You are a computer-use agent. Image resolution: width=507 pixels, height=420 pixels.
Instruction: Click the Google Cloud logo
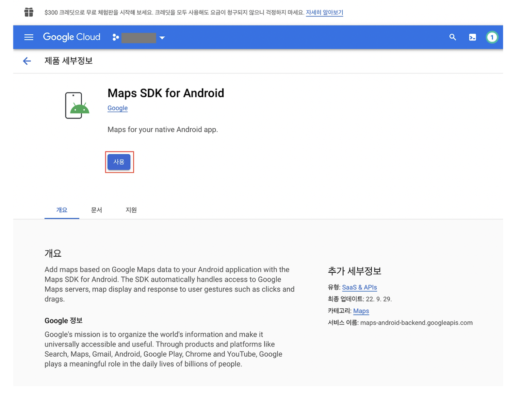point(72,37)
